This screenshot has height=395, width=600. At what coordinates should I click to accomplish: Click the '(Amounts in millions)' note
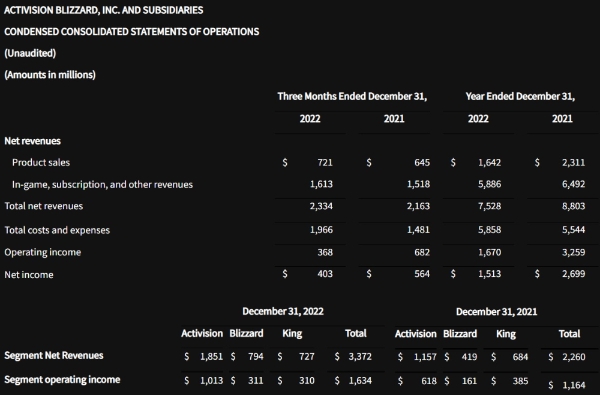[x=50, y=75]
